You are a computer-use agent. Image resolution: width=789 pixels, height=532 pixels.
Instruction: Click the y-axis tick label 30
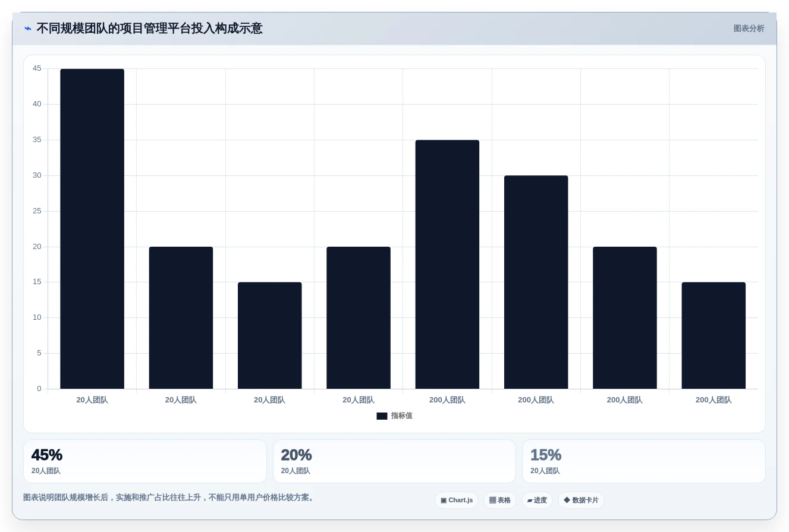tap(37, 175)
